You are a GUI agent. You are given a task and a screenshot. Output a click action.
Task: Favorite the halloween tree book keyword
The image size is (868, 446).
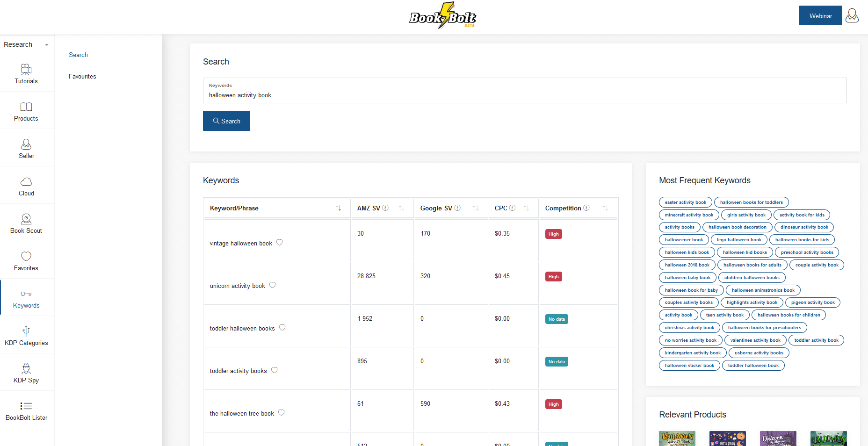(x=281, y=413)
